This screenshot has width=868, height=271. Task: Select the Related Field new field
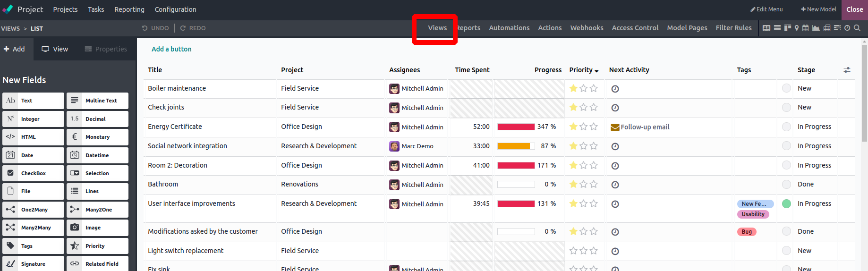click(97, 264)
